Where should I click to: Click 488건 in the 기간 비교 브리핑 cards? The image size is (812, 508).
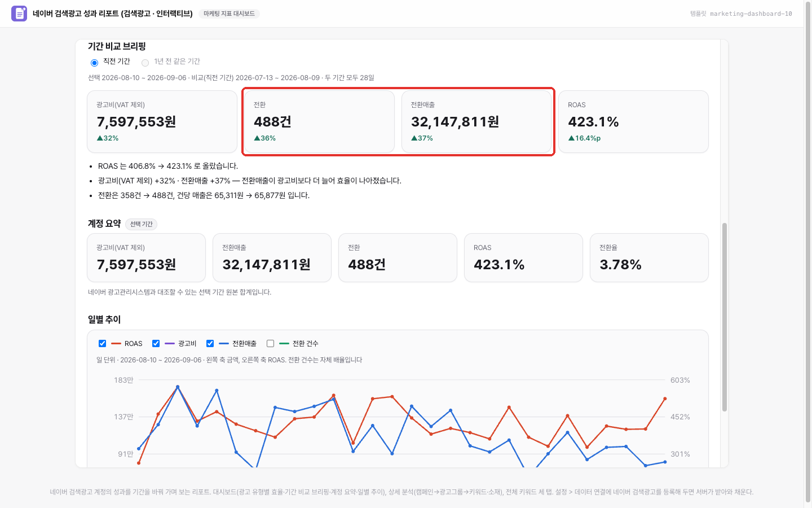[x=272, y=122]
